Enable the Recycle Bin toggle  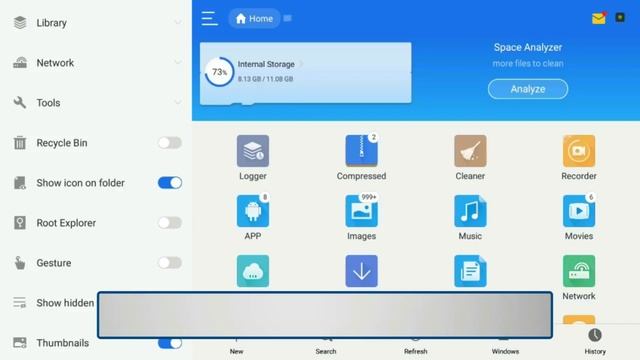[x=170, y=143]
